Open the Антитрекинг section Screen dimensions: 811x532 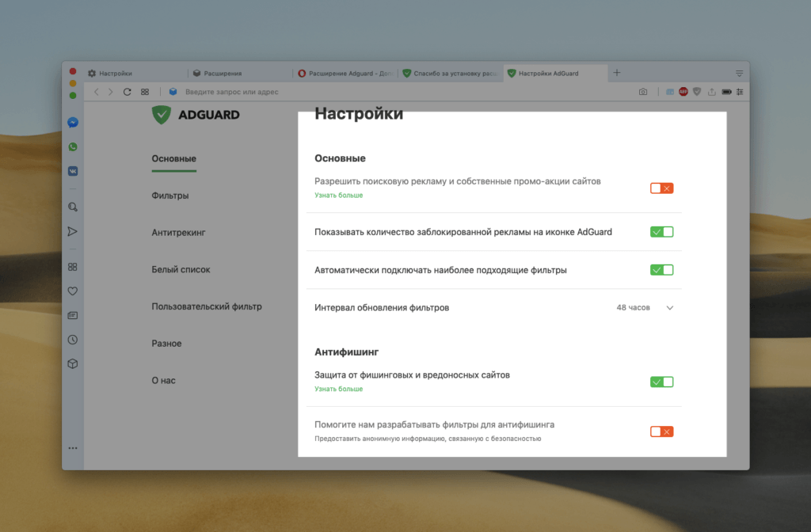tap(178, 233)
